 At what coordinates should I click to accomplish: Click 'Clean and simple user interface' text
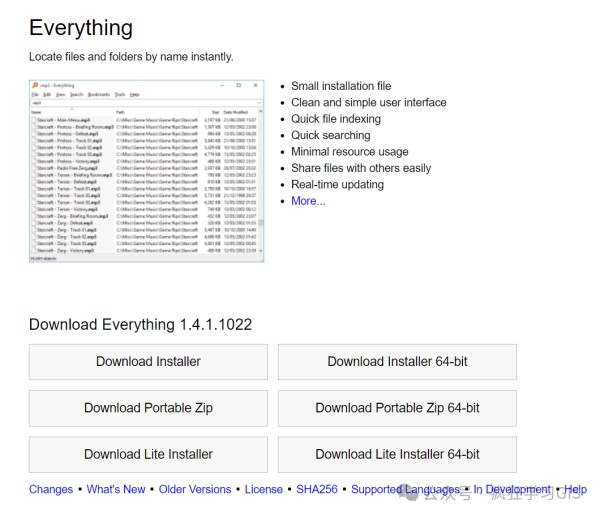[x=368, y=103]
